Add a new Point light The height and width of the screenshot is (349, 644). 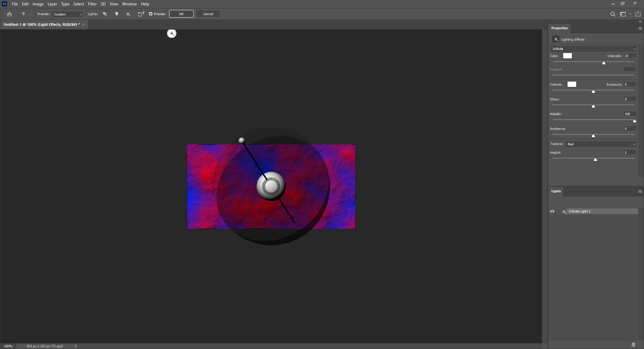(x=116, y=14)
